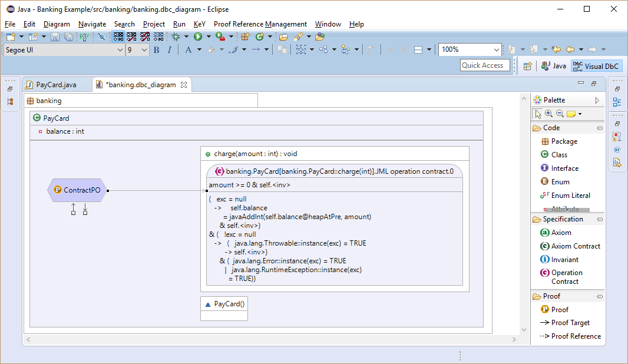Toggle Bold font style
Viewport: 628px width, 364px height.
click(x=157, y=49)
